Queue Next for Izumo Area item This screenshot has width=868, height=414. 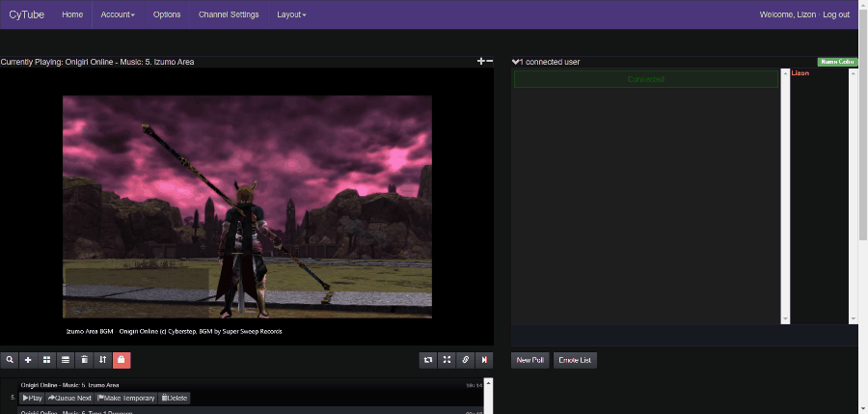pyautogui.click(x=69, y=398)
